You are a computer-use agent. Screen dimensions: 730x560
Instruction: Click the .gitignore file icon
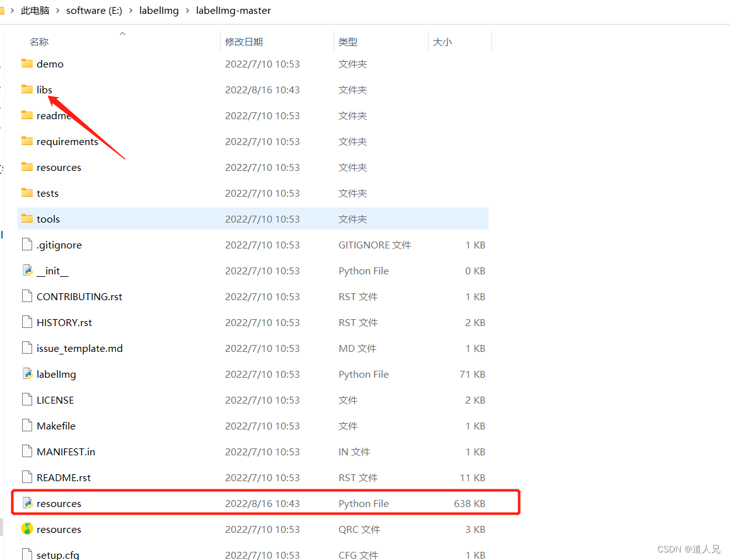(27, 244)
